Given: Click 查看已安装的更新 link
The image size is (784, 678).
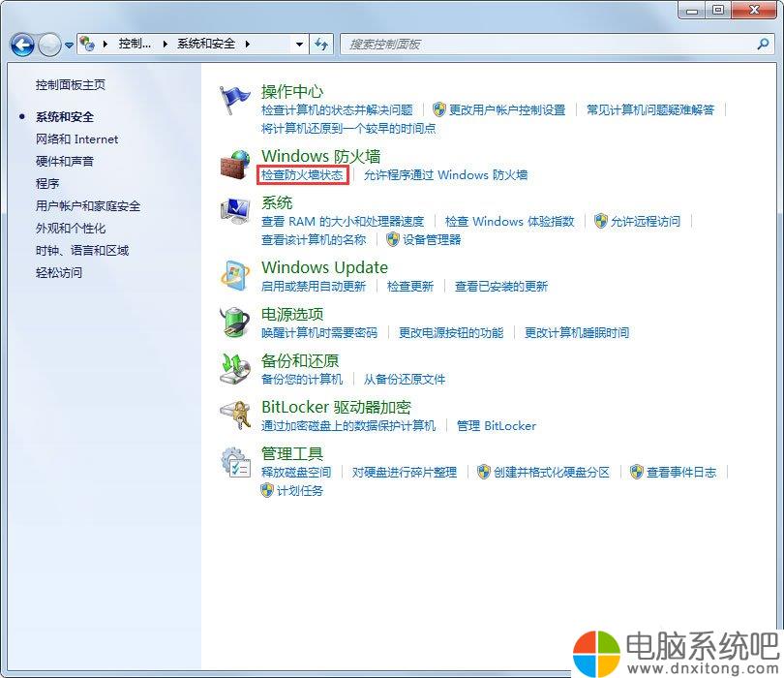Looking at the screenshot, I should tap(501, 286).
